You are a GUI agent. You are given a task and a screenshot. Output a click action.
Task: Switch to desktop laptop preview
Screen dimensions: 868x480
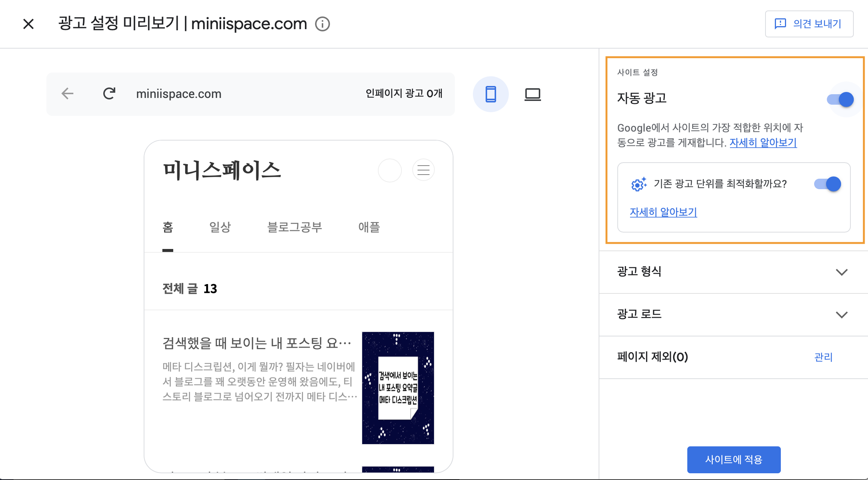pos(532,94)
